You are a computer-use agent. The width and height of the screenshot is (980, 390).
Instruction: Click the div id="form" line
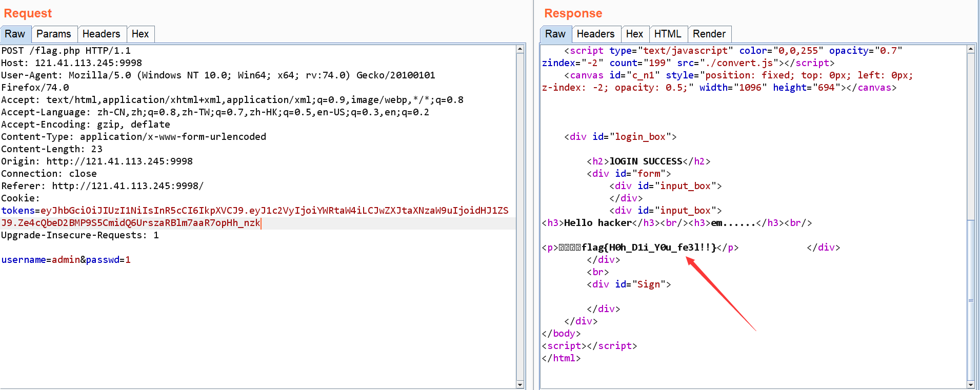coord(629,174)
